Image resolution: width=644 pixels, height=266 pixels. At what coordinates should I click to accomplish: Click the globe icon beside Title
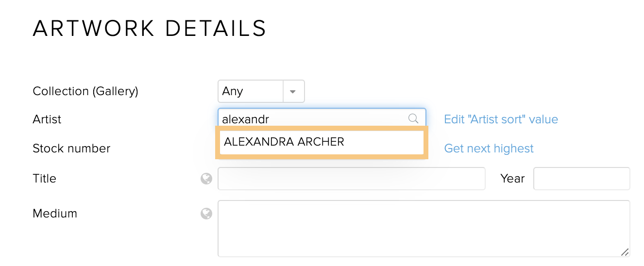point(206,179)
